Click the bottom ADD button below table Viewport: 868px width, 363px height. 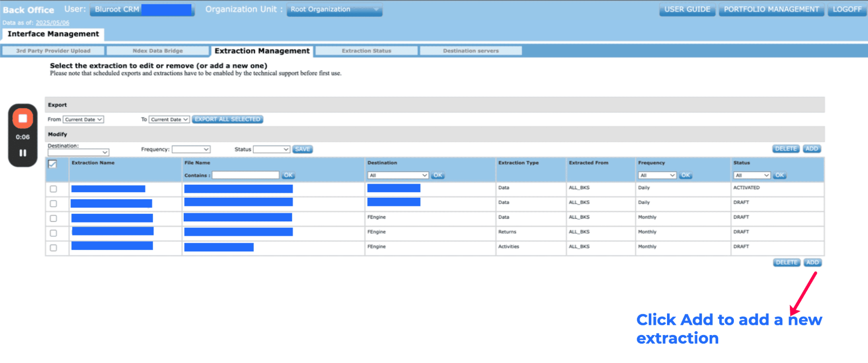pyautogui.click(x=813, y=262)
